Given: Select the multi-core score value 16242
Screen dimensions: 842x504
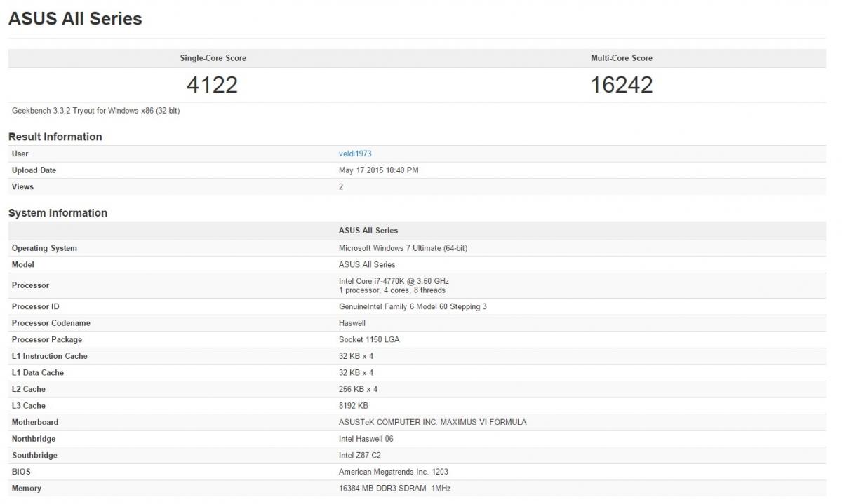Looking at the screenshot, I should coord(622,85).
